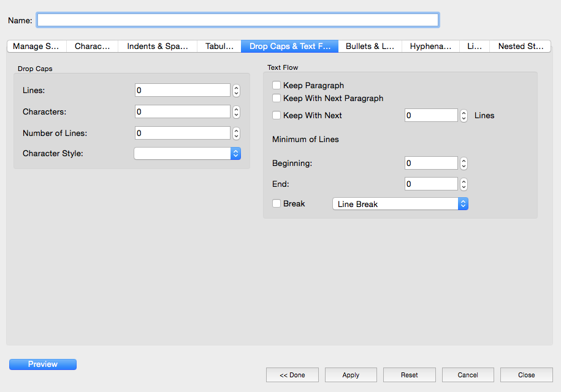Click the Beginning minimum lines stepper

click(x=464, y=164)
